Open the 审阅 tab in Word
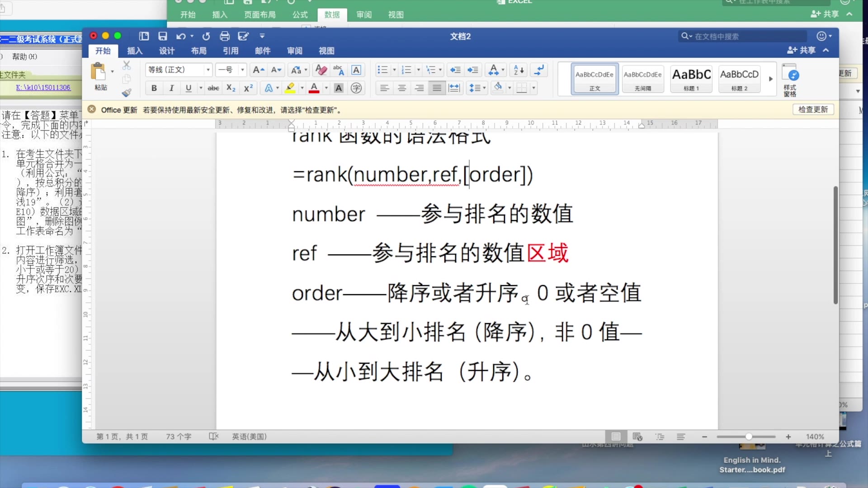 (x=295, y=51)
